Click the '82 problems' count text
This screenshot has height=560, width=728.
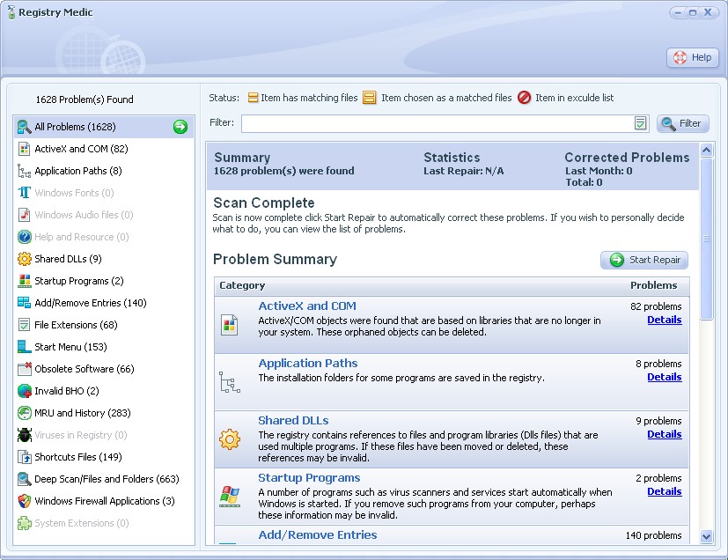point(656,306)
